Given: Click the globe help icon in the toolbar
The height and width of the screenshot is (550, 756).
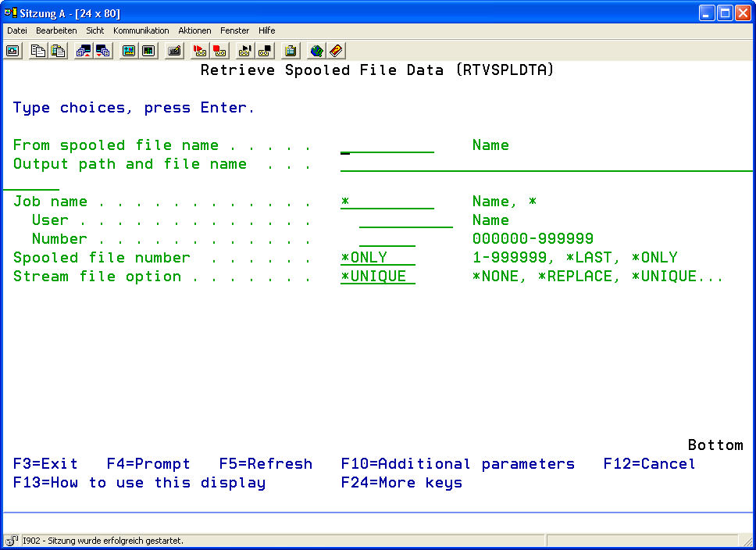Looking at the screenshot, I should tap(316, 51).
